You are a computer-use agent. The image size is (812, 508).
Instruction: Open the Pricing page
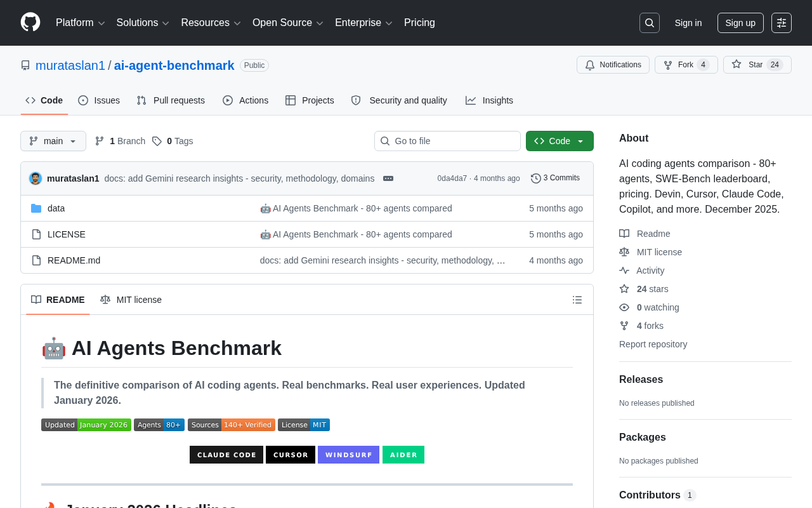(x=419, y=23)
